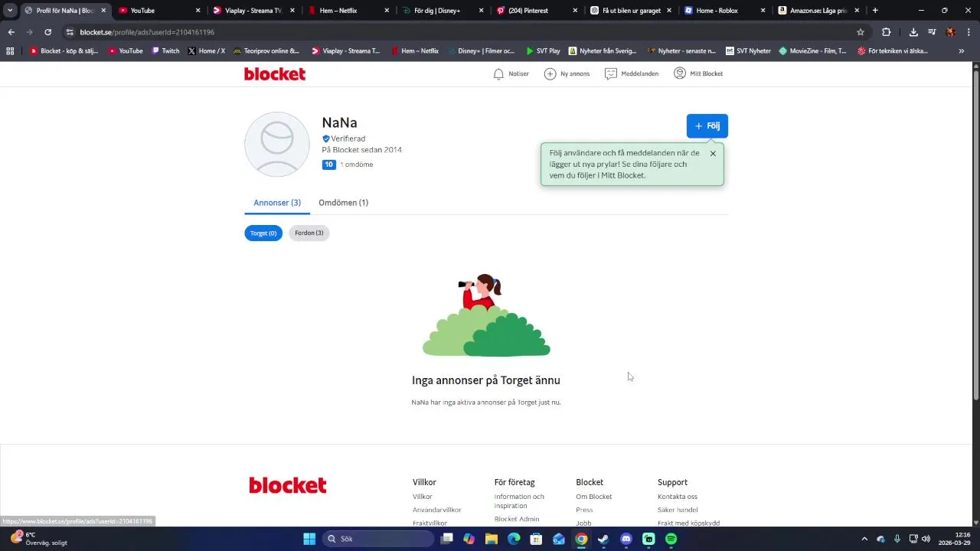Open Microsoft Edge from the taskbar
This screenshot has width=980, height=551.
(x=514, y=539)
